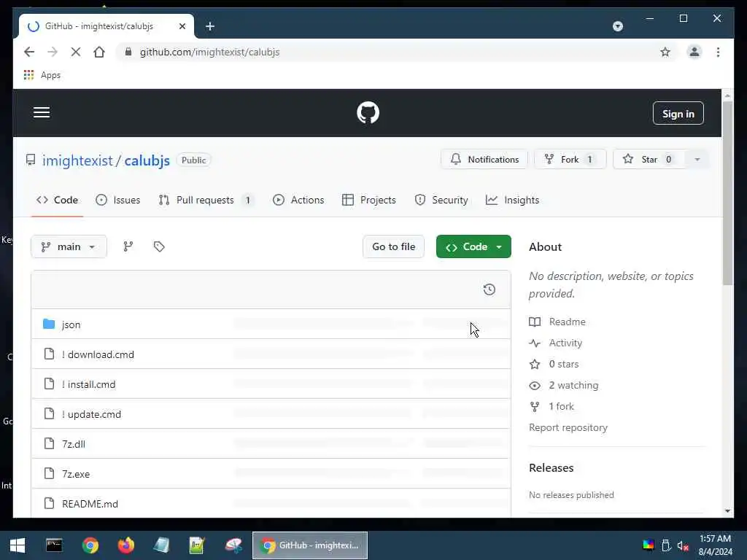The width and height of the screenshot is (747, 560).
Task: Bookmark this page with the star icon
Action: (x=665, y=52)
